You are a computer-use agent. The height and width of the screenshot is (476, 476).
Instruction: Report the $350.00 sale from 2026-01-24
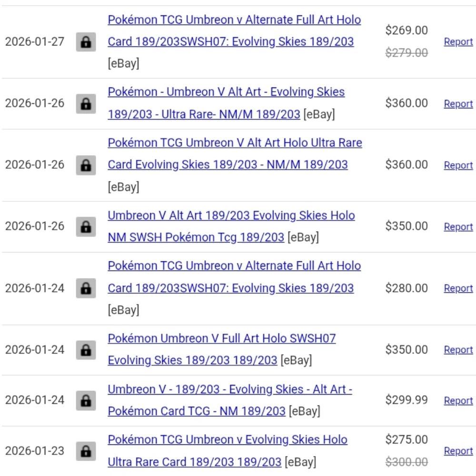pyautogui.click(x=458, y=350)
